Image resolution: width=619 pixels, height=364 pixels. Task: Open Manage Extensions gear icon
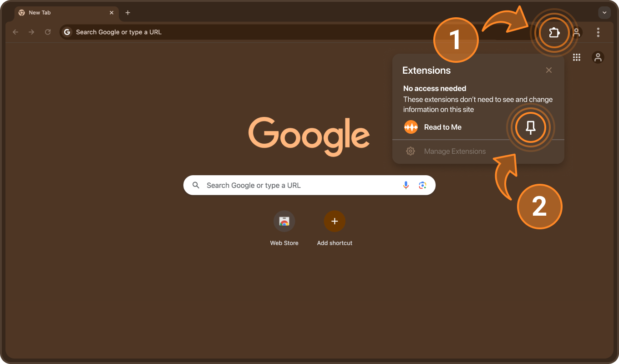click(411, 151)
